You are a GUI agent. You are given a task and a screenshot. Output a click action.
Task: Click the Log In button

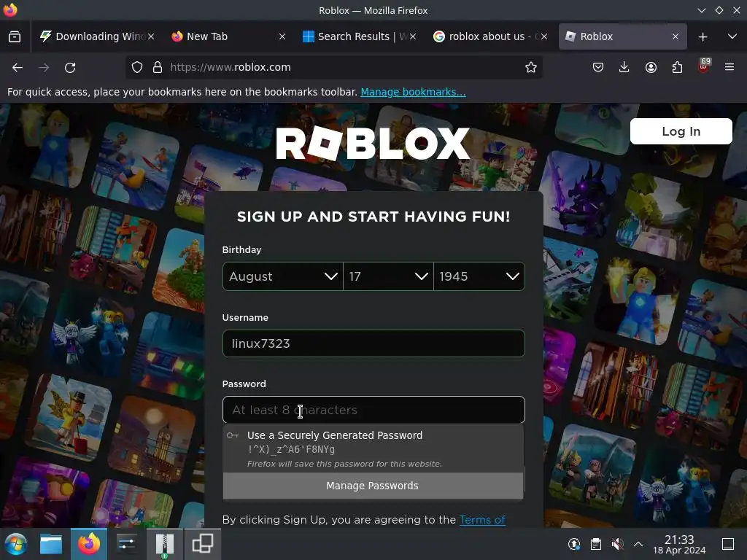(x=681, y=131)
